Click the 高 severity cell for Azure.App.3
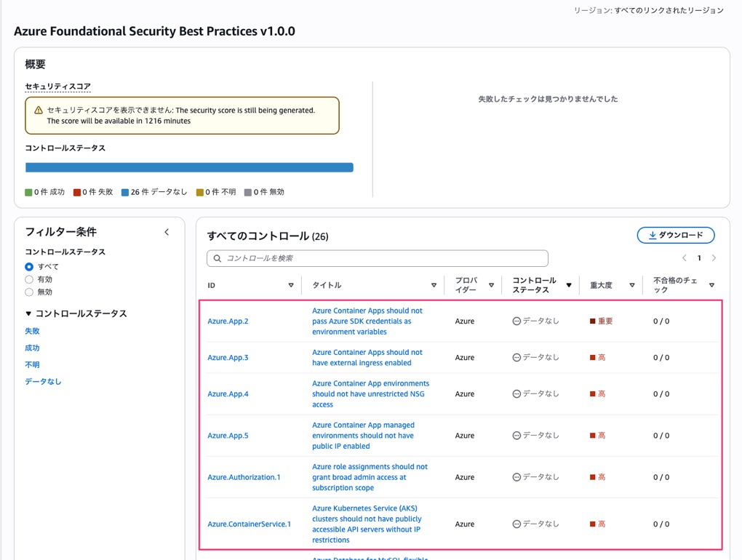Viewport: 742px width, 560px height. pyautogui.click(x=598, y=358)
